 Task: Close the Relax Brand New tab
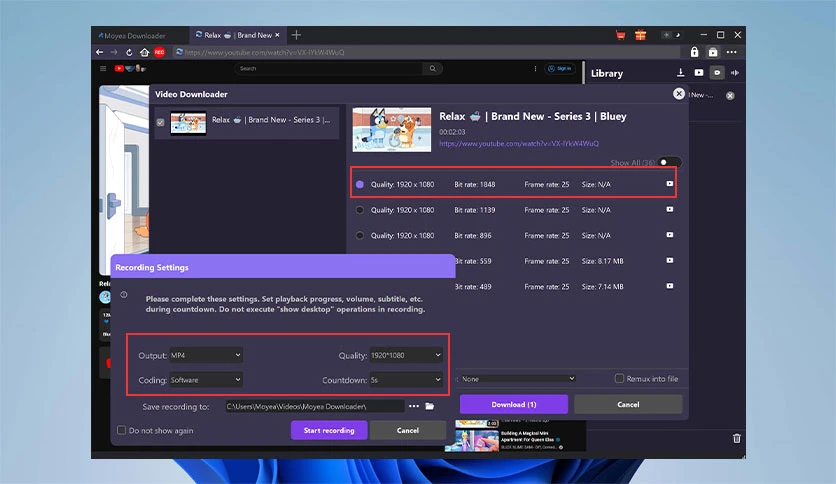tap(277, 35)
